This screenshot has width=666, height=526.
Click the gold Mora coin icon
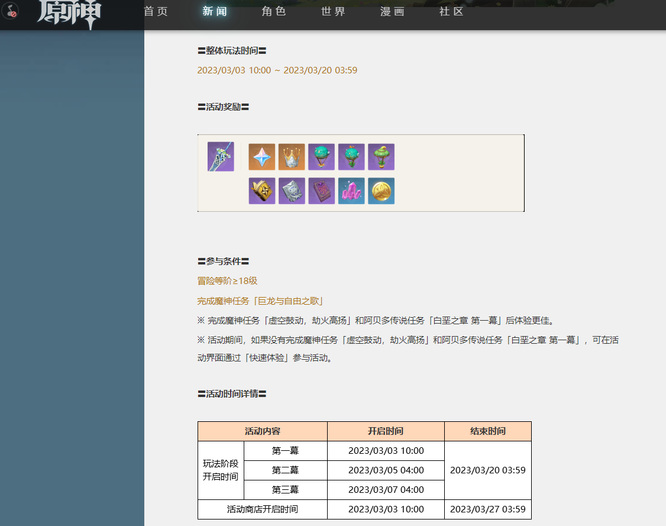381,191
